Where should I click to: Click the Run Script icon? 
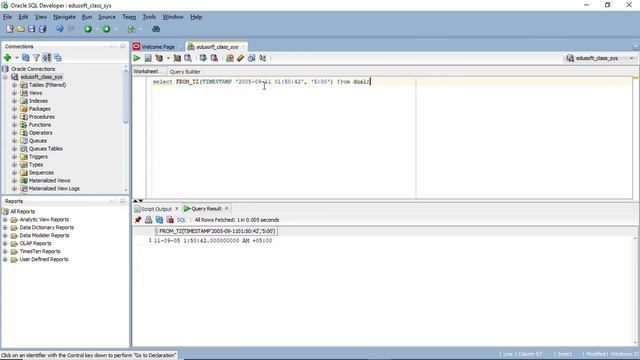click(x=148, y=58)
